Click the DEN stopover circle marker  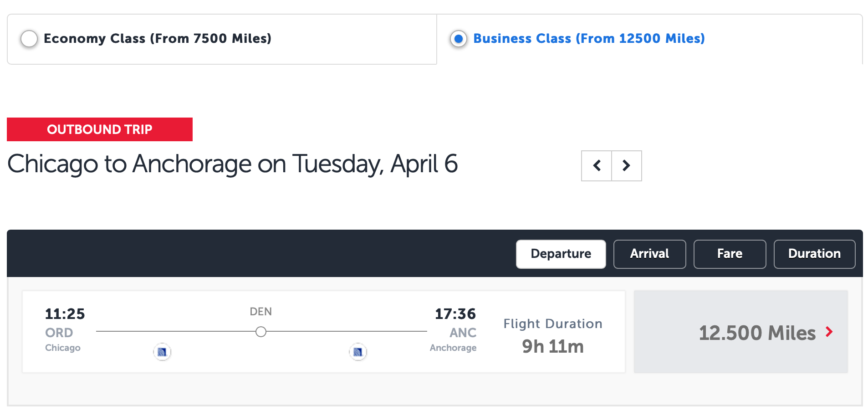[261, 332]
